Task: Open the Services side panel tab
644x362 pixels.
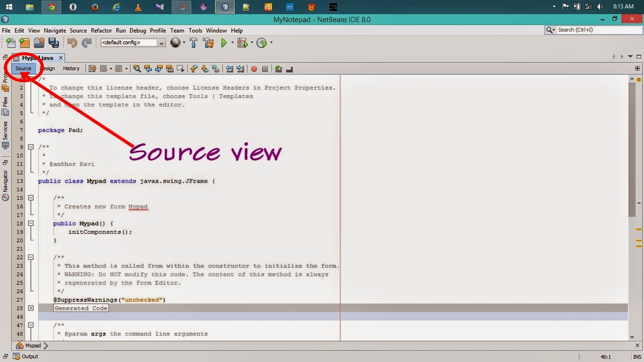Action: pos(5,135)
